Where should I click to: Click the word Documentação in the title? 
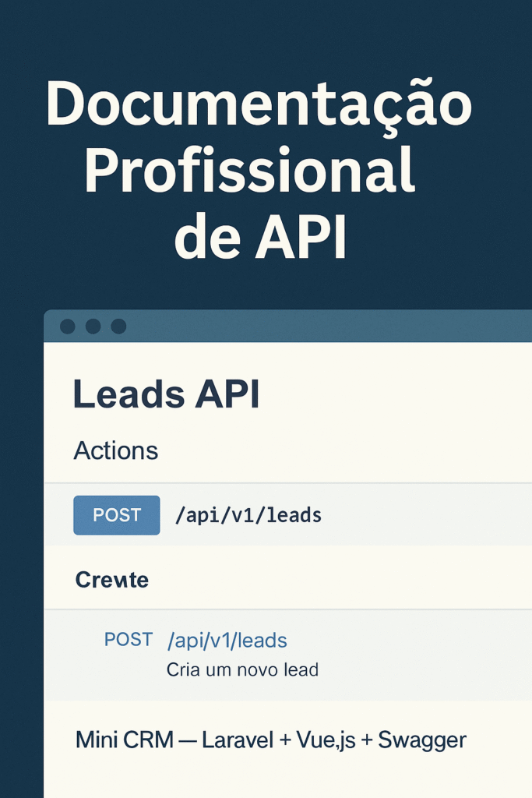pos(259,106)
